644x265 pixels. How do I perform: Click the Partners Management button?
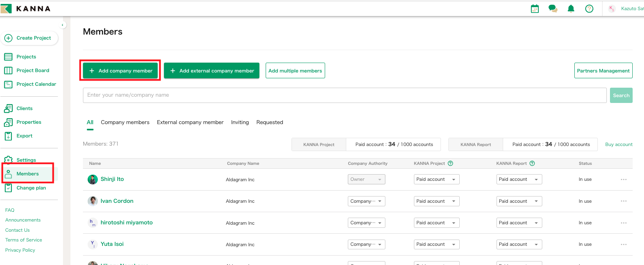click(603, 71)
